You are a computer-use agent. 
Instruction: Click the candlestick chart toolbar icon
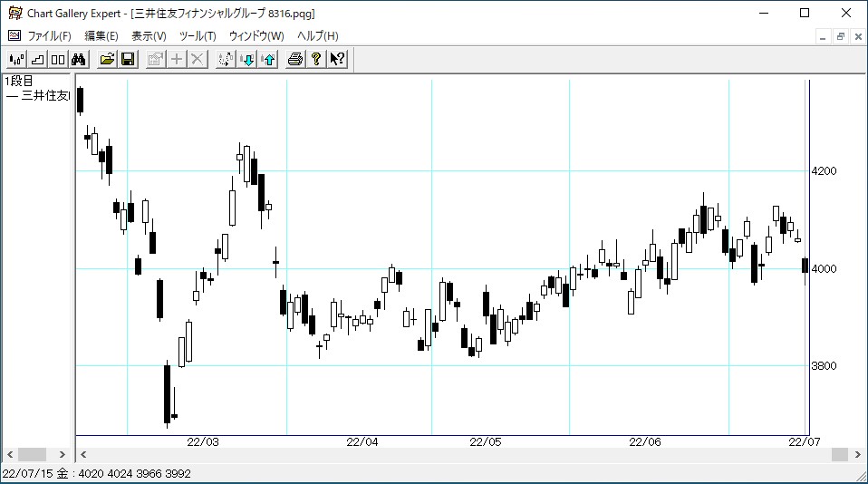(15, 60)
